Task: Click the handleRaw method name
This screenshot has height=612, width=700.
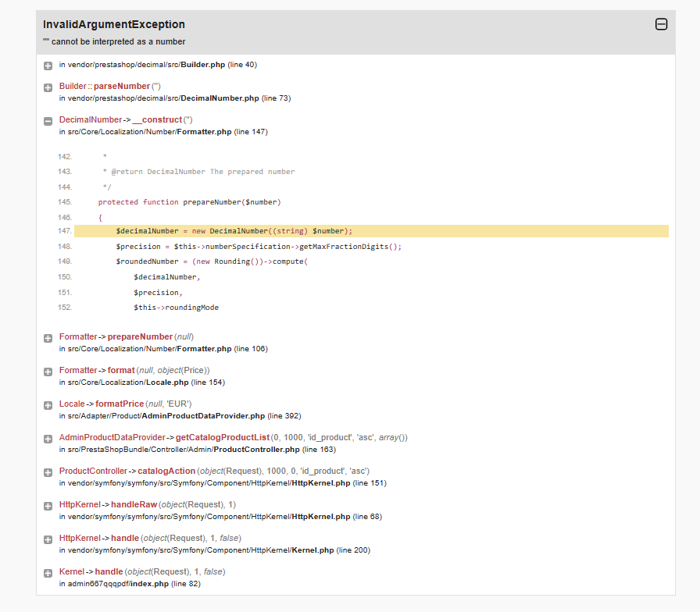Action: [134, 504]
